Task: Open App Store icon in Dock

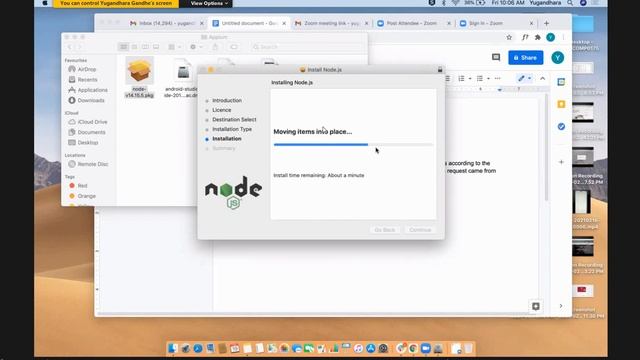Action: pyautogui.click(x=371, y=348)
